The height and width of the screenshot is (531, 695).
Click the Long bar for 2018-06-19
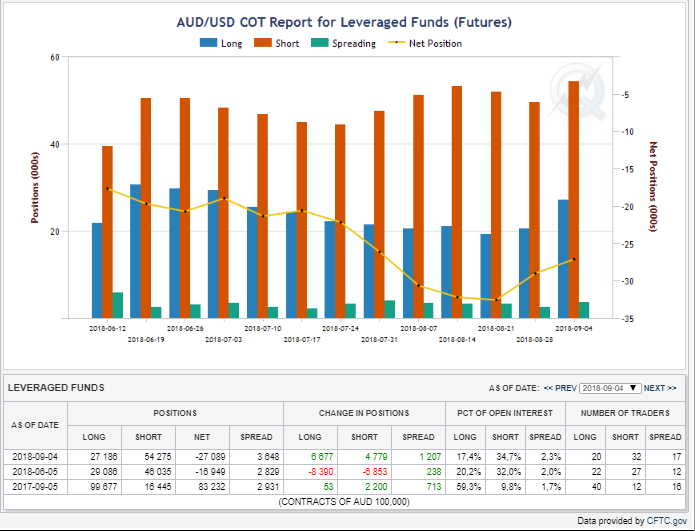pos(135,251)
